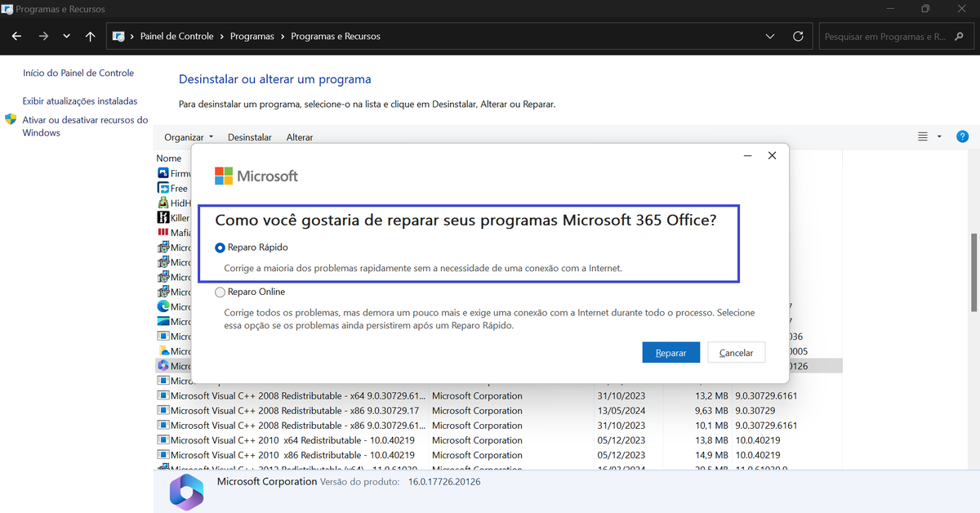This screenshot has height=513, width=980.
Task: Click Programas e Recursos title bar icon
Action: tap(7, 8)
